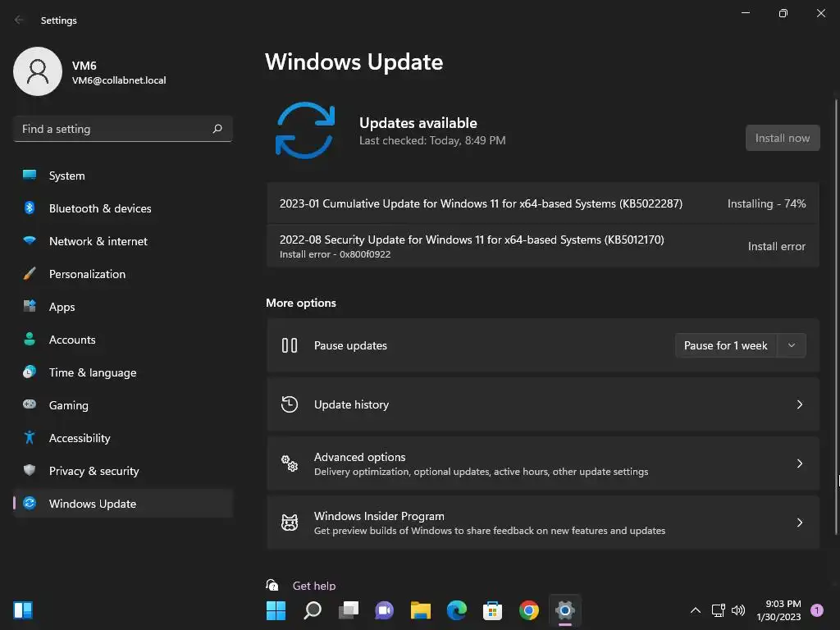Viewport: 840px width, 630px height.
Task: Click the page vertical scrollbar
Action: click(x=836, y=316)
